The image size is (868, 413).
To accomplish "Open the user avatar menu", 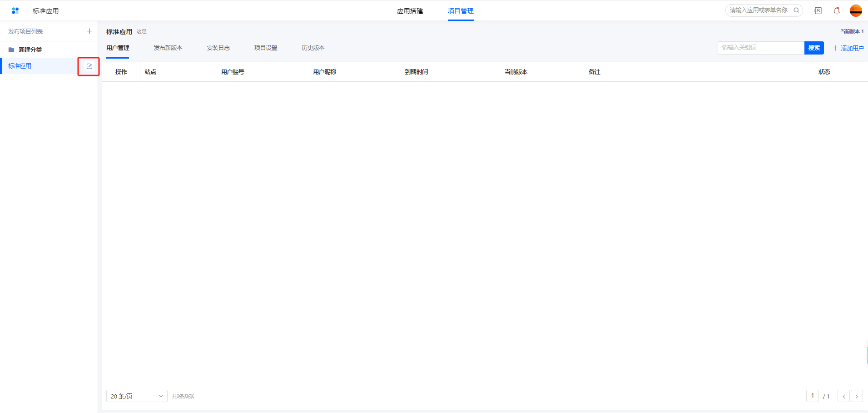I will coord(856,10).
